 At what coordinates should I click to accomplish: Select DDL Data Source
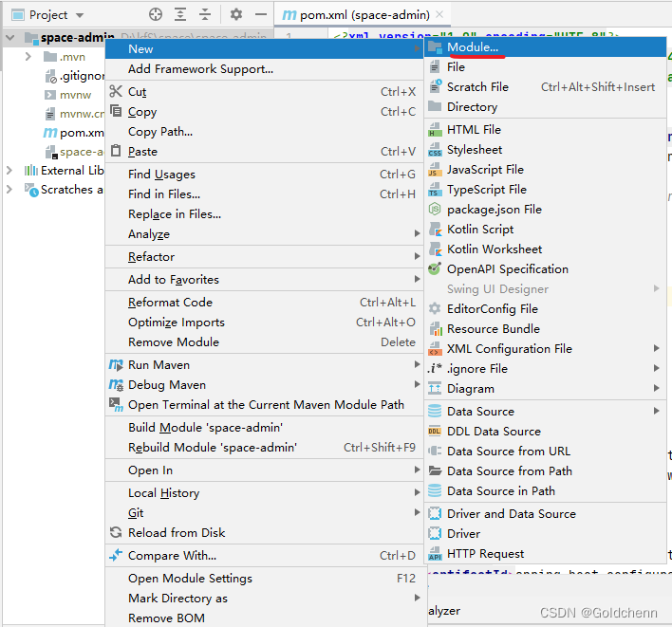(x=545, y=432)
